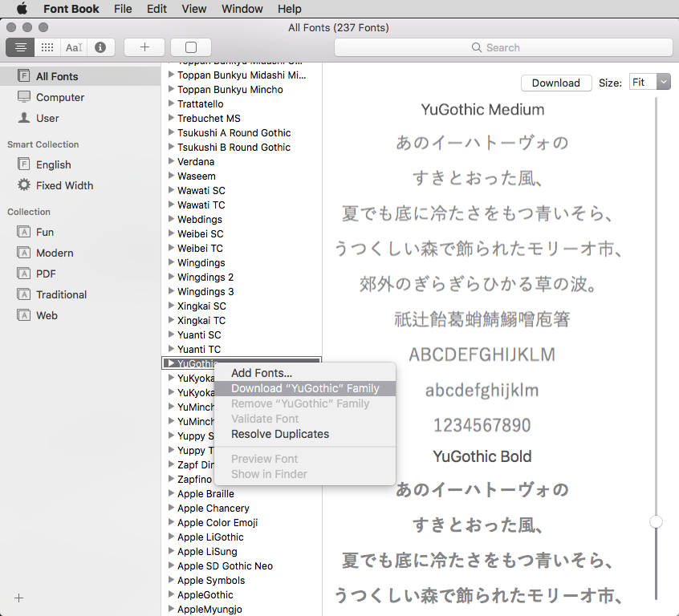Click the preview size slider knob
The height and width of the screenshot is (616, 679).
656,521
